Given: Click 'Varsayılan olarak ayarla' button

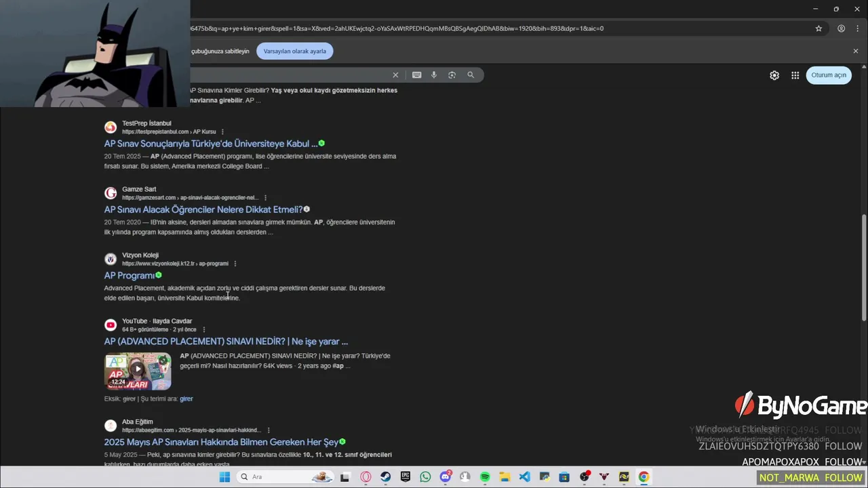Looking at the screenshot, I should pyautogui.click(x=294, y=51).
